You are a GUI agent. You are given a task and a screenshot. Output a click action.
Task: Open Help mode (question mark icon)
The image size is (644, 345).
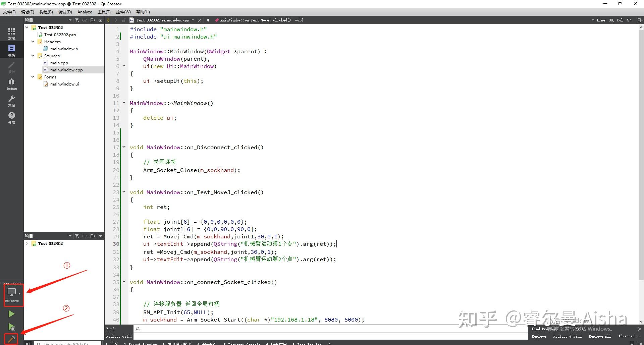(x=11, y=117)
